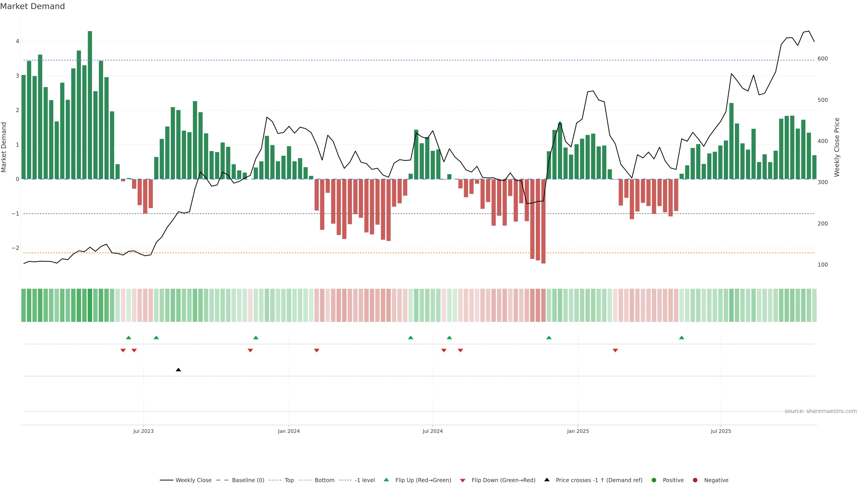Click the green Positive circle legend icon
This screenshot has width=868, height=488.
pos(654,480)
